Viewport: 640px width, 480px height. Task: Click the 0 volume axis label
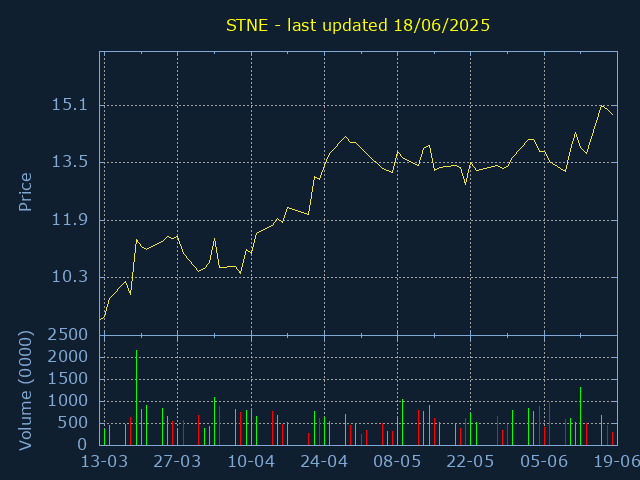click(x=83, y=444)
